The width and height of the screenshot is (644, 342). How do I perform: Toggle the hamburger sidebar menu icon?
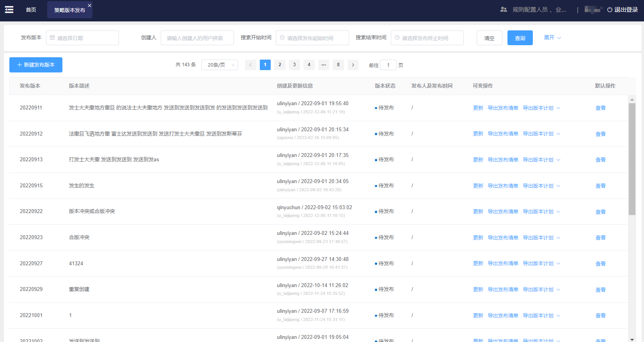(9, 10)
